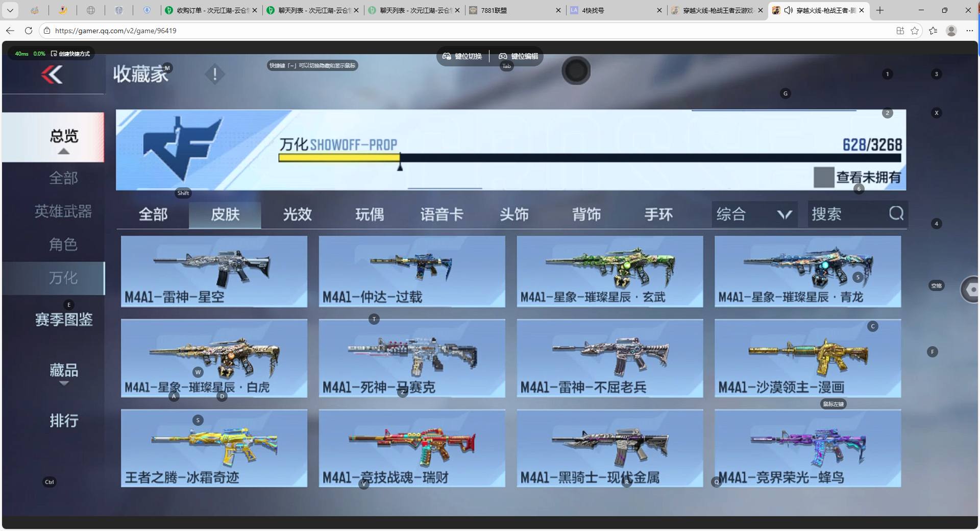Refresh the browser page
The height and width of the screenshot is (531, 980).
tap(29, 31)
